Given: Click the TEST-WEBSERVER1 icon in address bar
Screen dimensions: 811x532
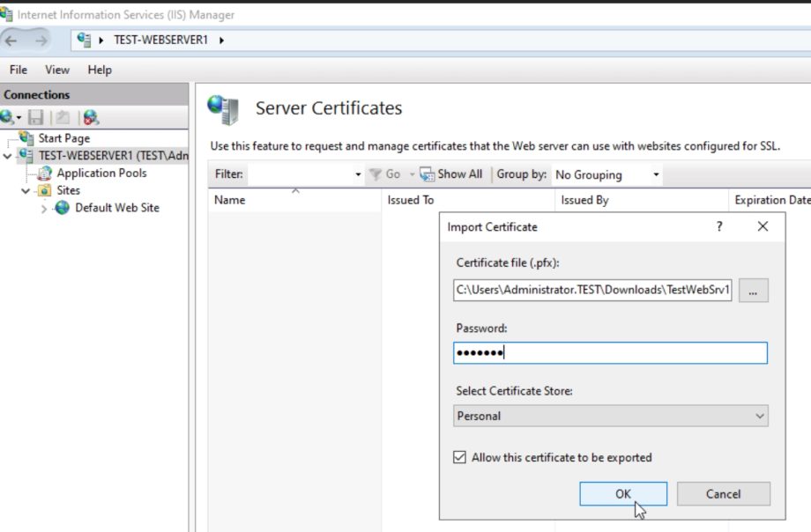Looking at the screenshot, I should coord(84,40).
